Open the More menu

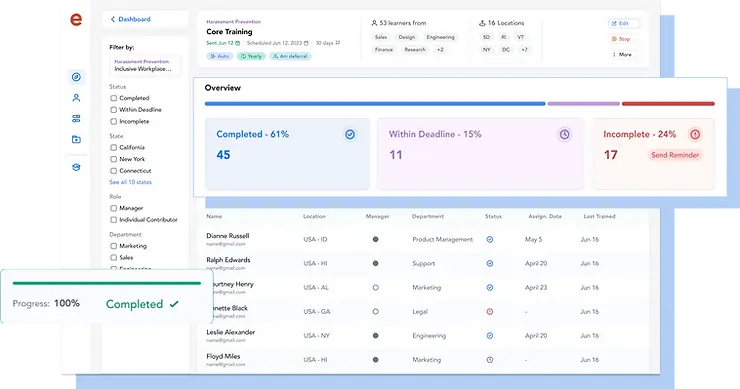622,55
